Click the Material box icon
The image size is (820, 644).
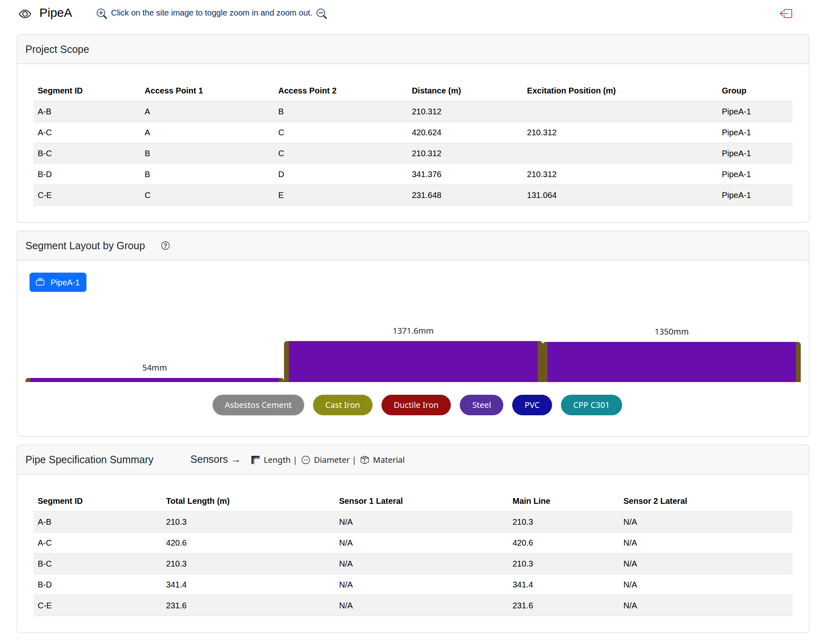(365, 460)
